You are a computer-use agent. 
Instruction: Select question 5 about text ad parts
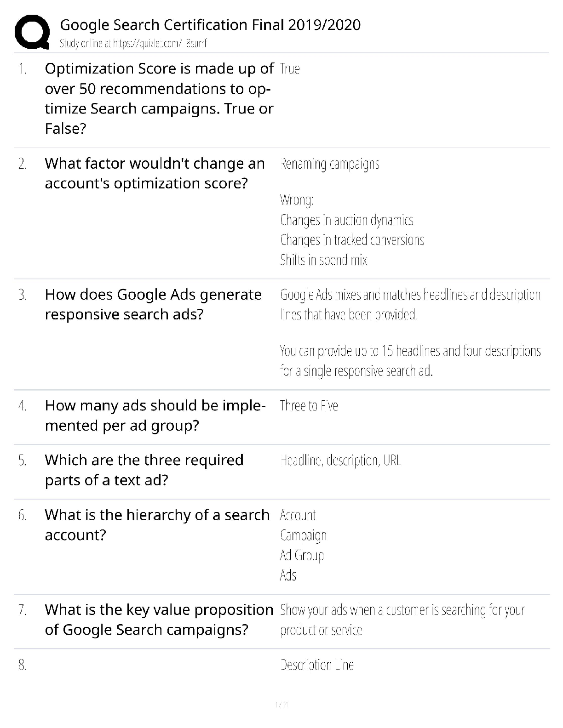tap(144, 470)
